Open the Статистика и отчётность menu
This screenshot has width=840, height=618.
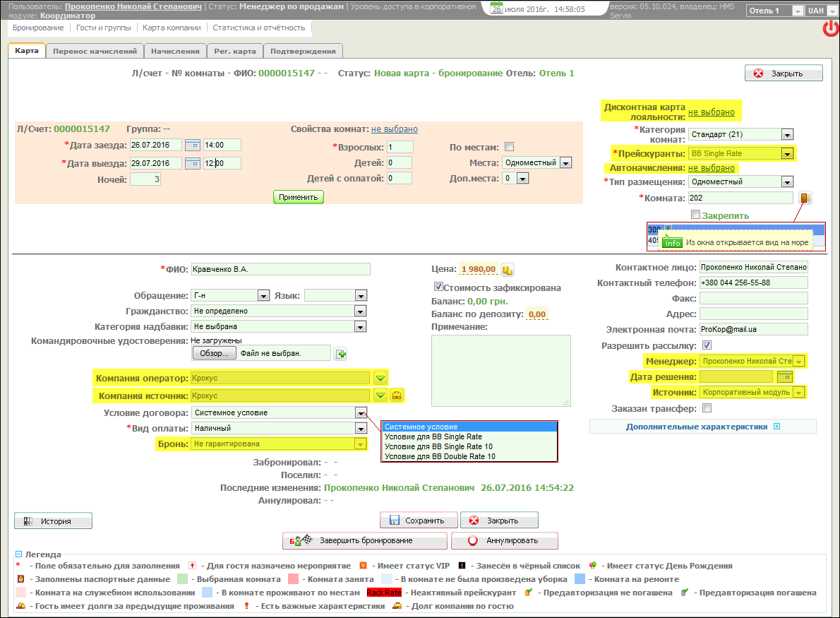(259, 28)
